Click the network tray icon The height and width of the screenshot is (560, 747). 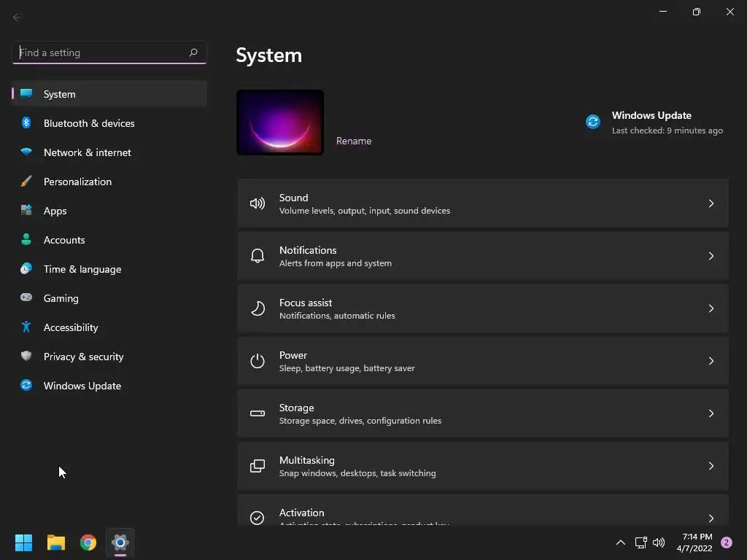tap(640, 542)
